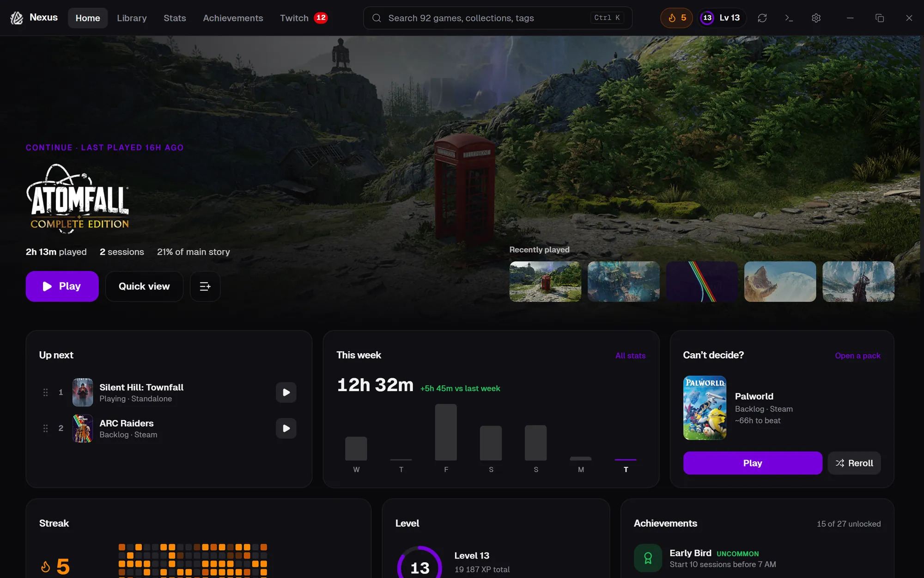Select the Friday bar in This week chart

(446, 432)
